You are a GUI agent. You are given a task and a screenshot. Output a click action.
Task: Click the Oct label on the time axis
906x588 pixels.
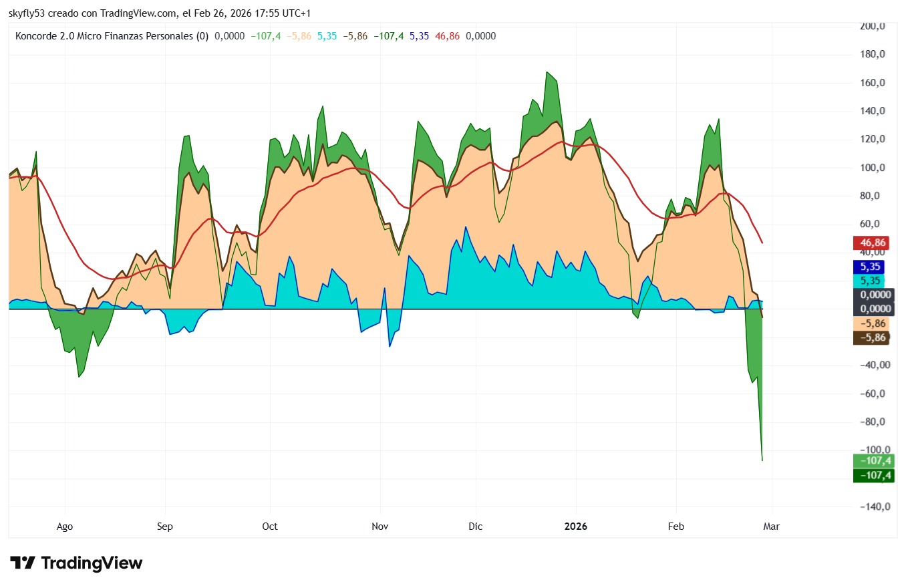[x=270, y=527]
